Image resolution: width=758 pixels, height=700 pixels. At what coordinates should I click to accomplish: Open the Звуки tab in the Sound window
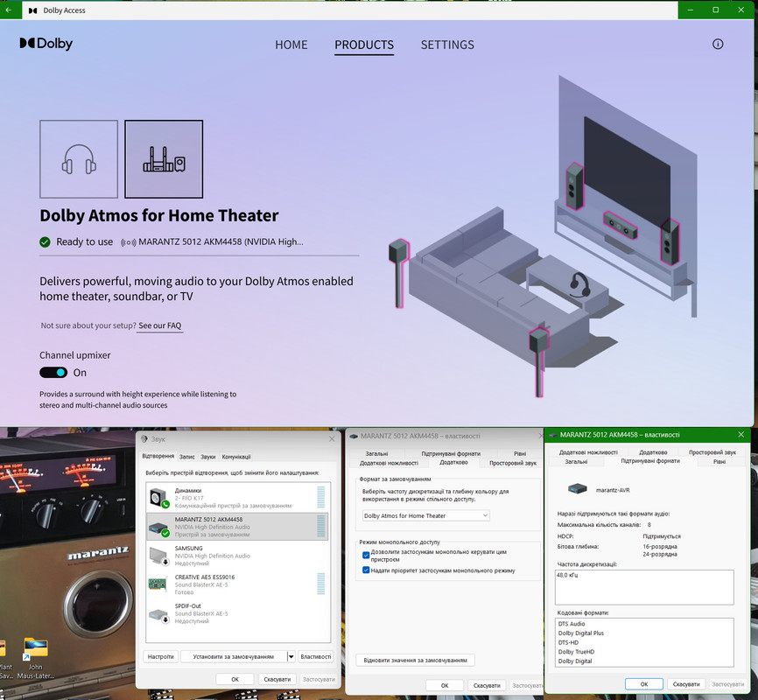(x=207, y=457)
